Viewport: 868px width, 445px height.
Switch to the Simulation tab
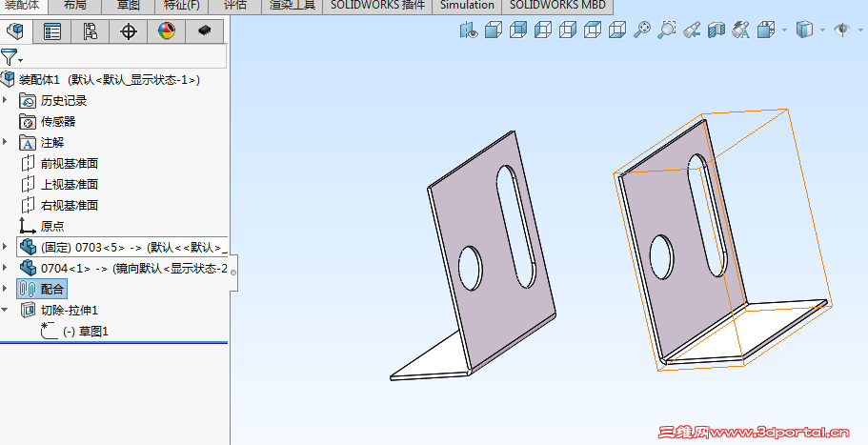pos(467,6)
